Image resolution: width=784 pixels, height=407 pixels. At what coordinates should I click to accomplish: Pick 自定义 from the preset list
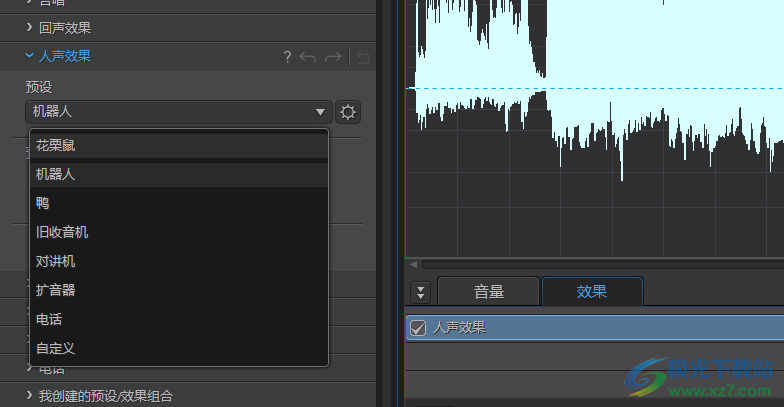coord(56,348)
